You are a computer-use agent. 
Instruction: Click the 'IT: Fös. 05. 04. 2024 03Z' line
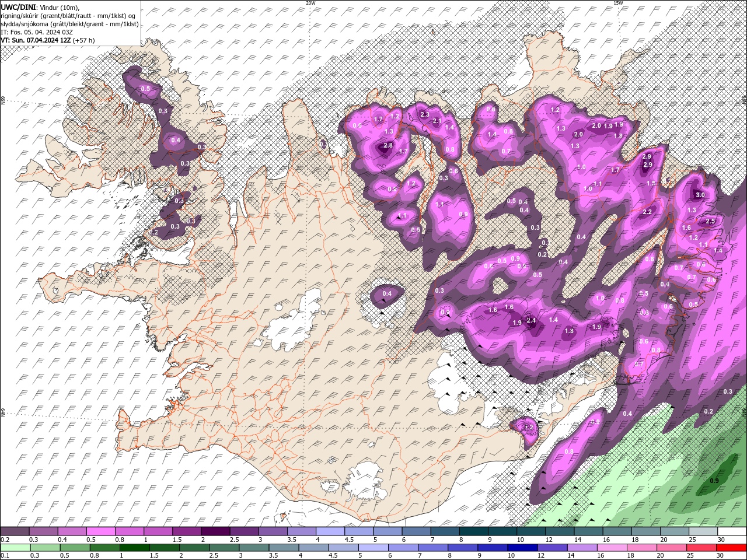[37, 32]
